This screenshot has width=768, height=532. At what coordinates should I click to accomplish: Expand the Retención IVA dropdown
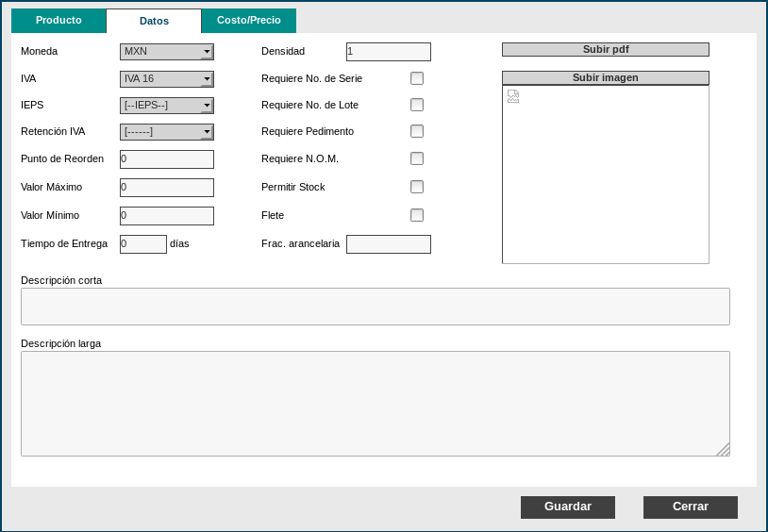tap(167, 132)
